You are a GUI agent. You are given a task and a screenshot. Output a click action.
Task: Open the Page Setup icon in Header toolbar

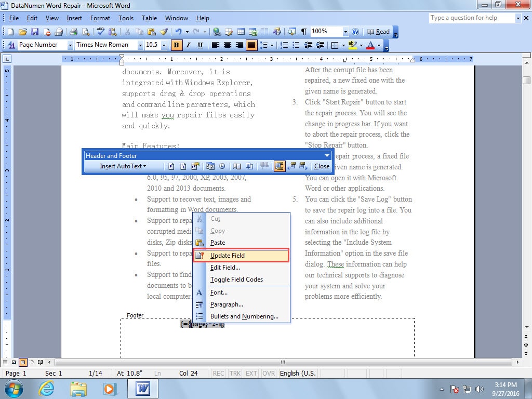tap(237, 166)
